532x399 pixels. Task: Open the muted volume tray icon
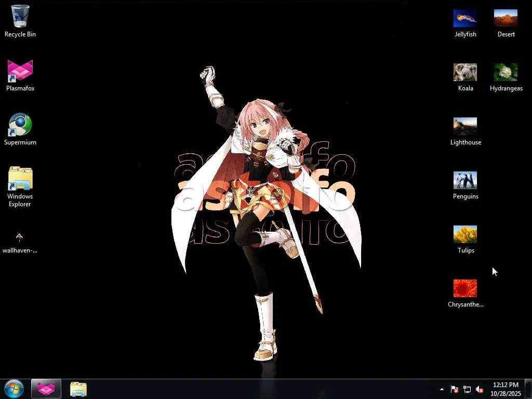tap(480, 389)
